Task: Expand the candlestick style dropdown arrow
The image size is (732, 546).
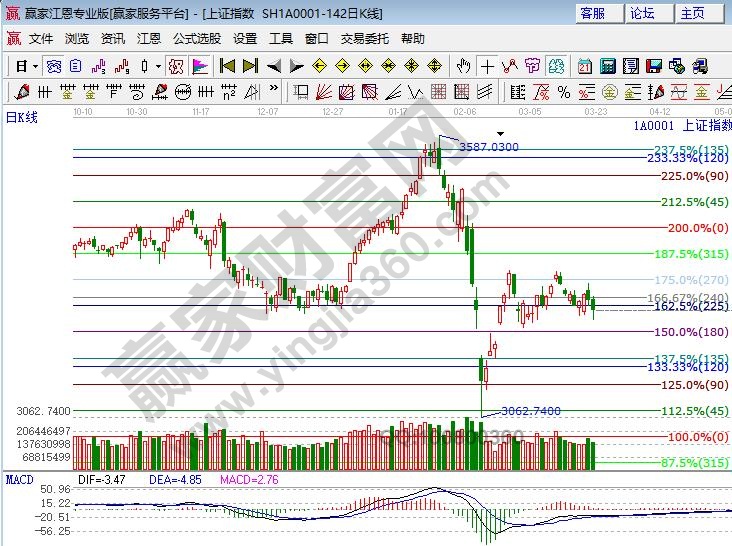Action: click(x=158, y=66)
